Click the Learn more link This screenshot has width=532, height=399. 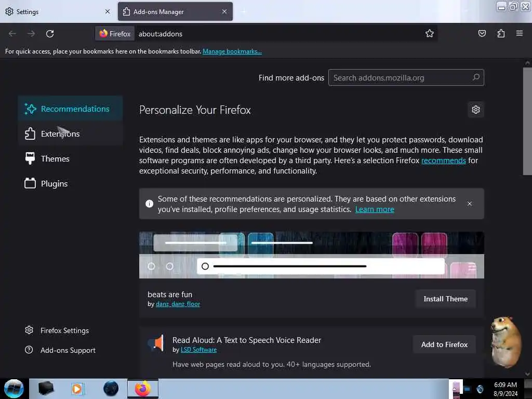coord(375,209)
